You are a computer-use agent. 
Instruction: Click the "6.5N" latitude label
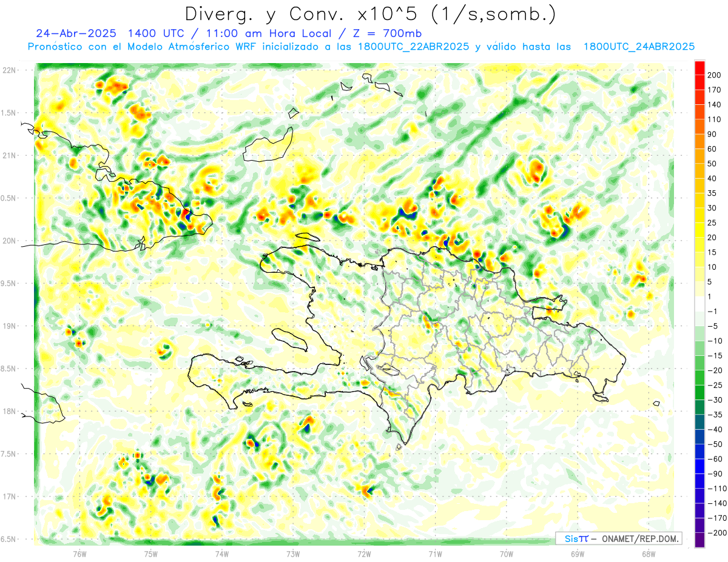(8, 539)
